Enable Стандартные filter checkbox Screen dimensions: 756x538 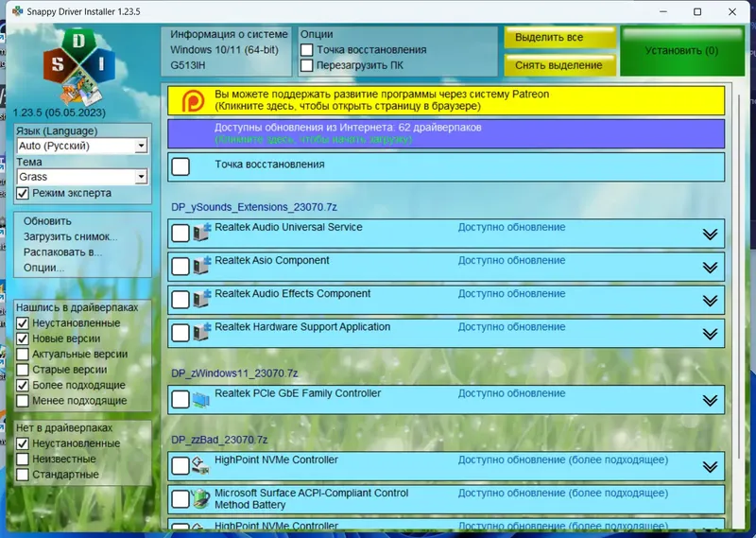(22, 475)
